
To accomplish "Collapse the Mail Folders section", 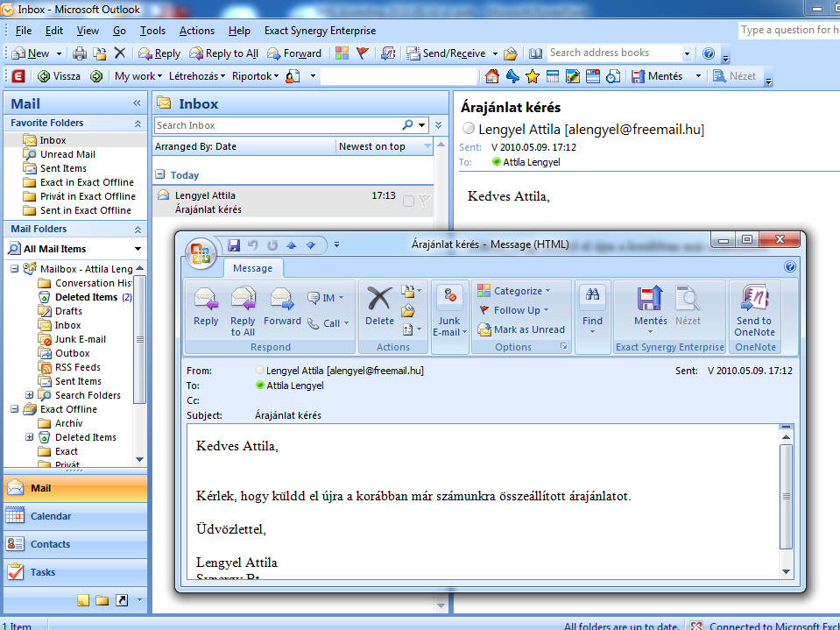I will pos(138,230).
